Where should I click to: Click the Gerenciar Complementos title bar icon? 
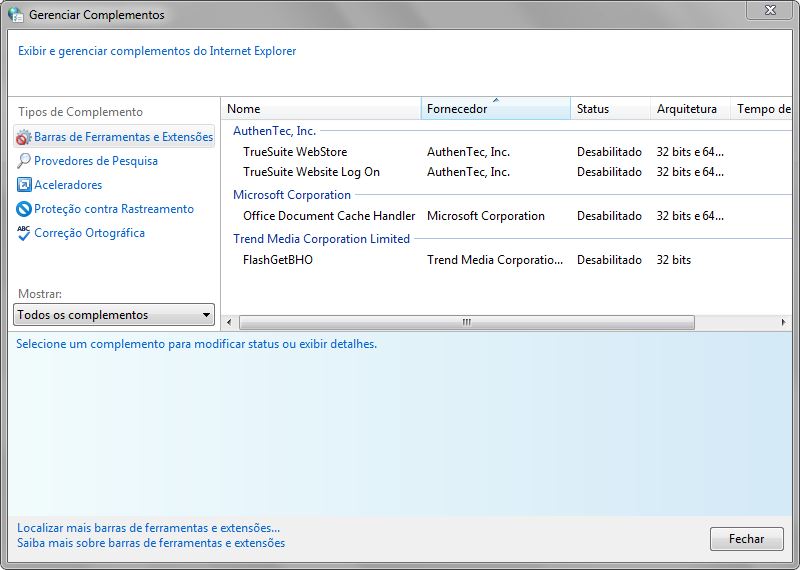(x=16, y=14)
